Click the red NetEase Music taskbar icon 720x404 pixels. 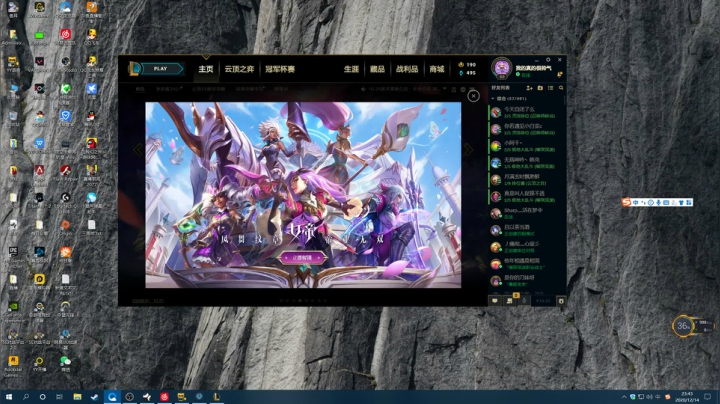click(164, 397)
